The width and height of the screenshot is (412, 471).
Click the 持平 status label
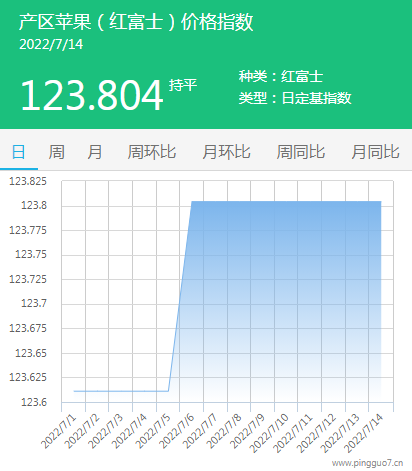click(x=183, y=85)
